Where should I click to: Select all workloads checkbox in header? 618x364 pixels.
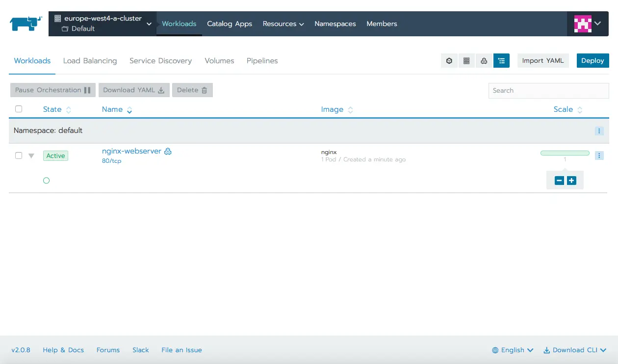point(19,109)
